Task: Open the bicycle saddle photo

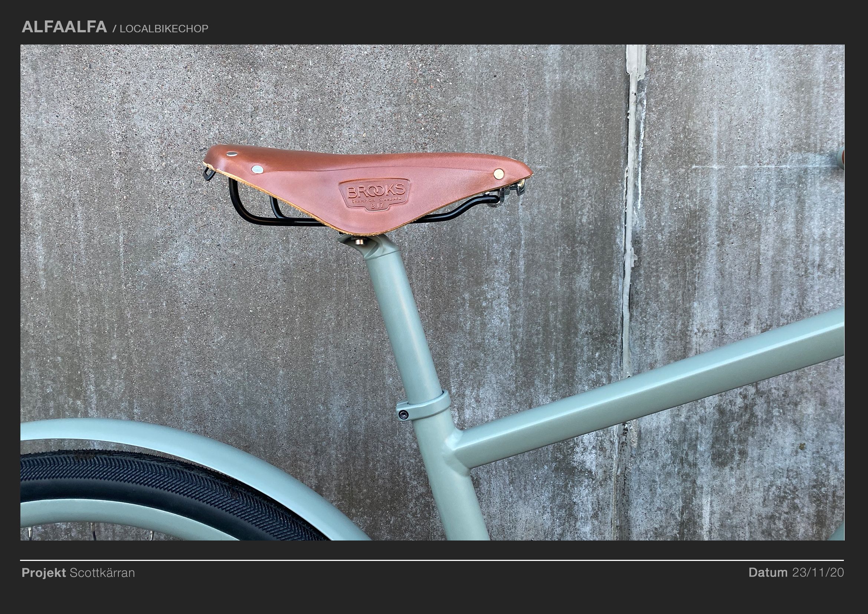Action: (432, 292)
